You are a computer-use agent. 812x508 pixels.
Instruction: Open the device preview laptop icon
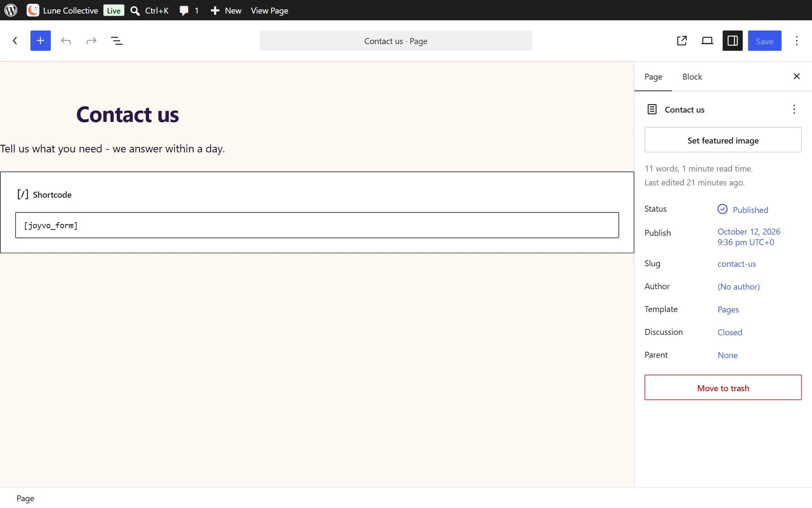[x=707, y=41]
